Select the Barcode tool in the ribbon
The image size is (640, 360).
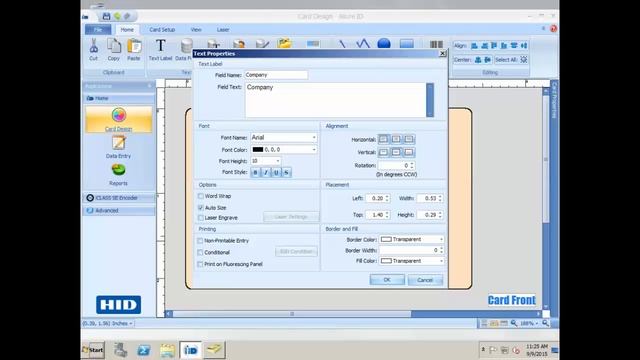click(x=436, y=44)
